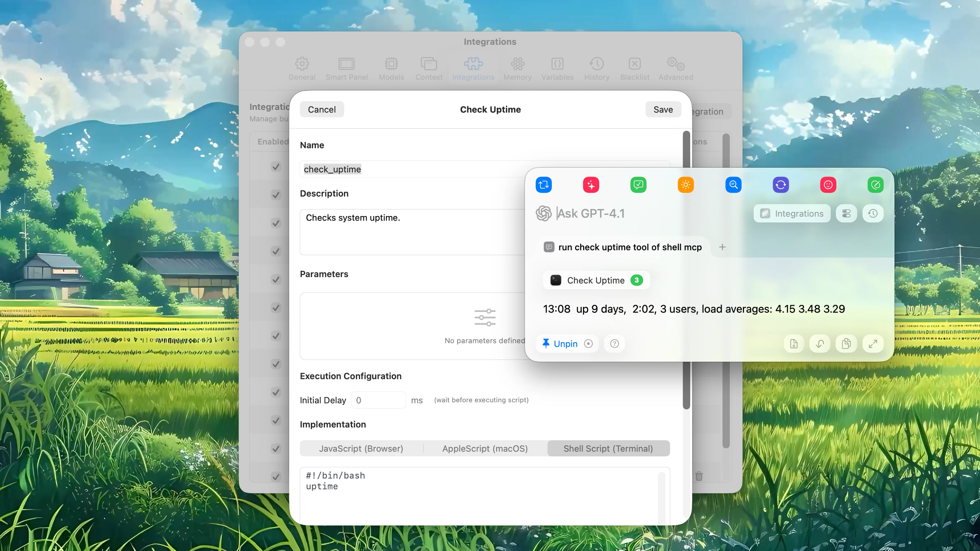
Task: Switch to the AppleScript (macOS) implementation tab
Action: click(x=484, y=448)
